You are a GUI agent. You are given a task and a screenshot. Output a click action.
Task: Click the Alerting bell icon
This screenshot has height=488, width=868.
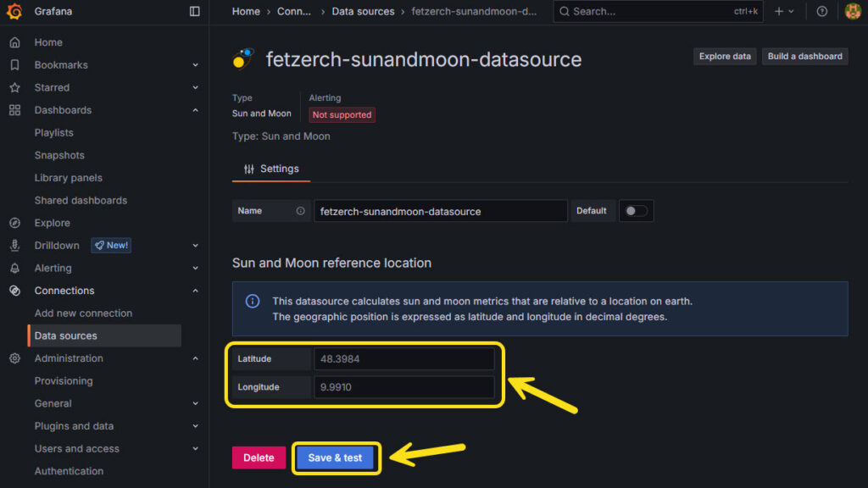point(15,269)
